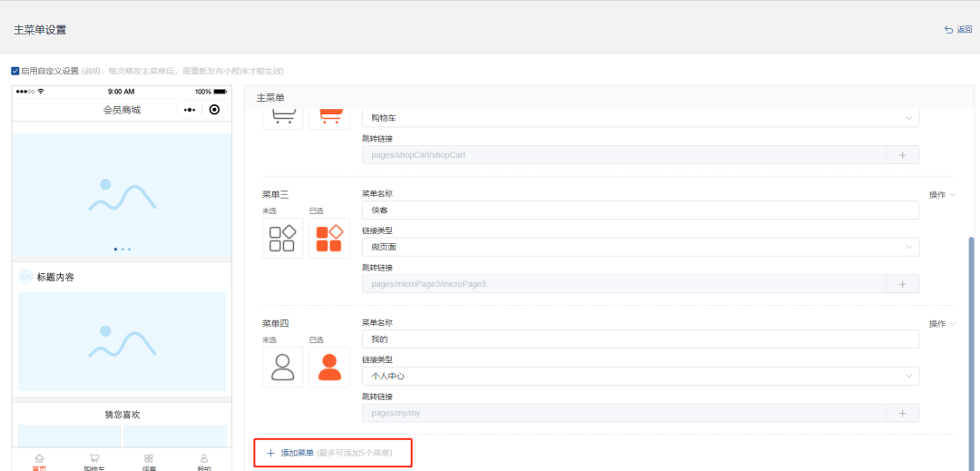Click the unselected grid icon for 菜单三
The height and width of the screenshot is (471, 980).
pyautogui.click(x=282, y=238)
